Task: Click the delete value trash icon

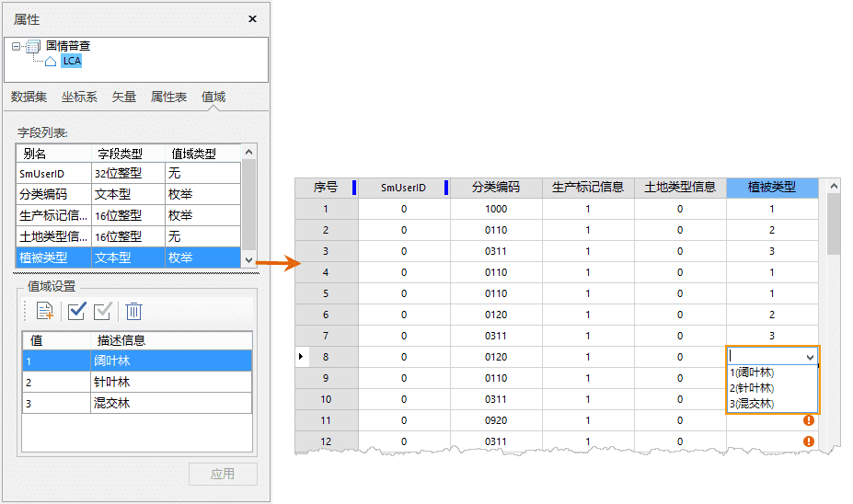Action: pos(133,311)
